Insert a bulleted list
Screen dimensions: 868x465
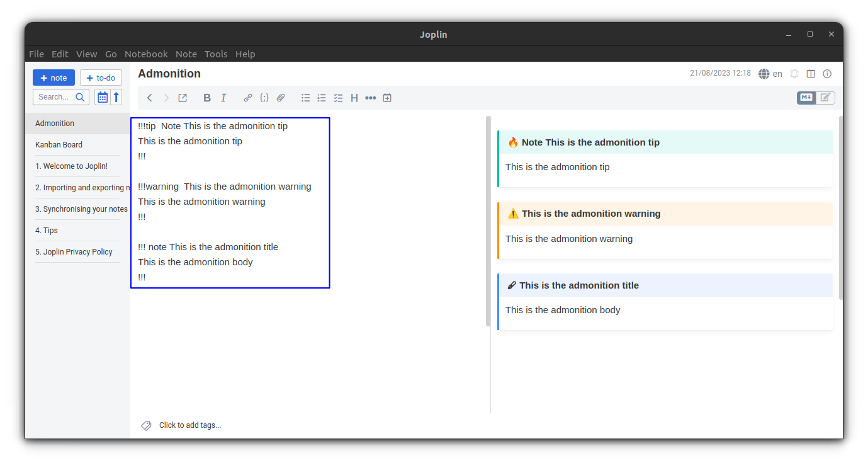tap(305, 98)
